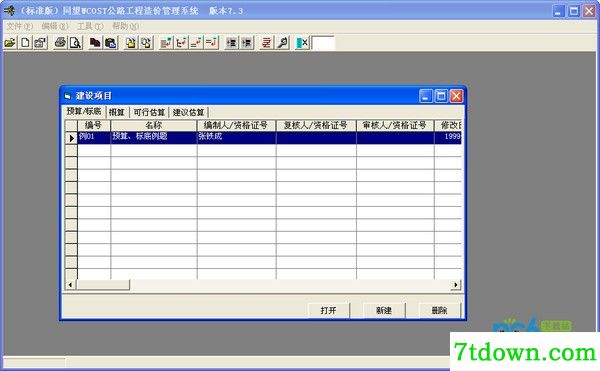Switch to the 概算 tab
The width and height of the screenshot is (600, 371).
pyautogui.click(x=117, y=112)
